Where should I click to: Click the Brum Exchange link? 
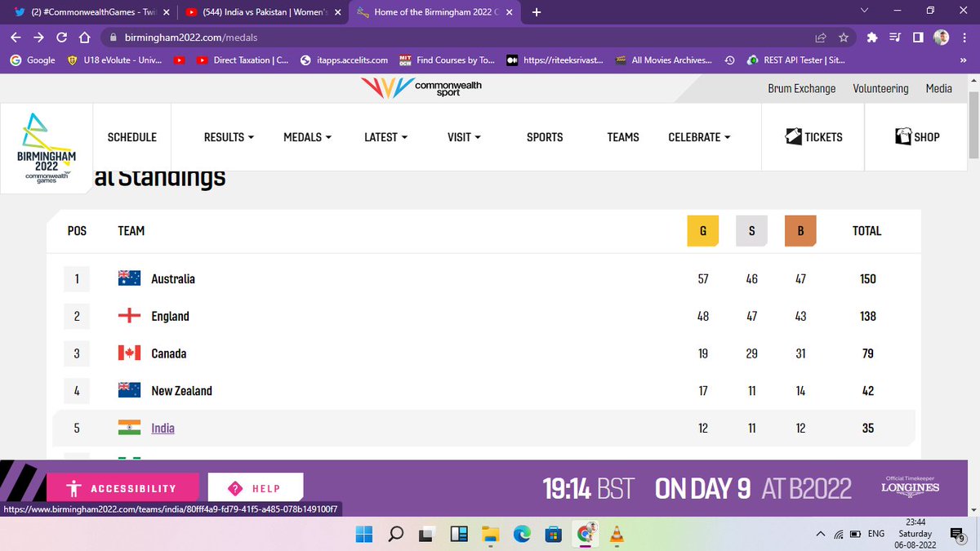802,88
